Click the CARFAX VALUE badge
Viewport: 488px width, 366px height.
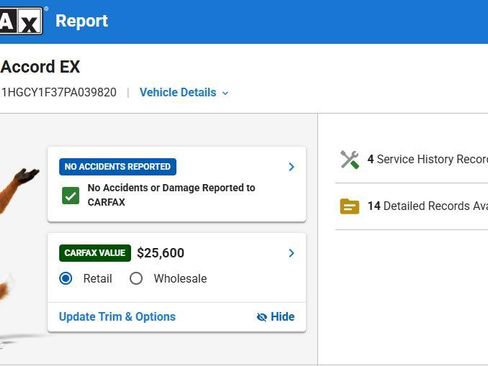[95, 253]
